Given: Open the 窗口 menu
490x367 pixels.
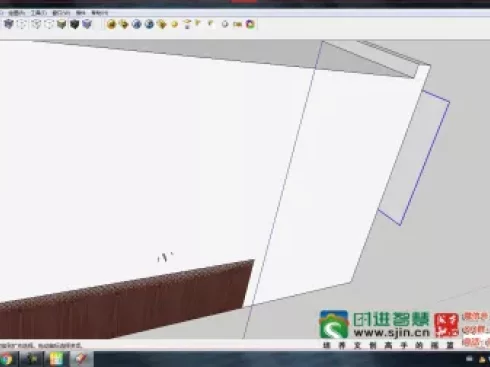Looking at the screenshot, I should point(61,13).
